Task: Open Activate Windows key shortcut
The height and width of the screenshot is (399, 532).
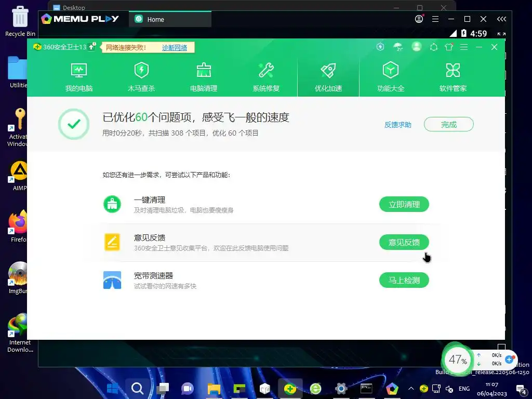Action: pyautogui.click(x=18, y=127)
